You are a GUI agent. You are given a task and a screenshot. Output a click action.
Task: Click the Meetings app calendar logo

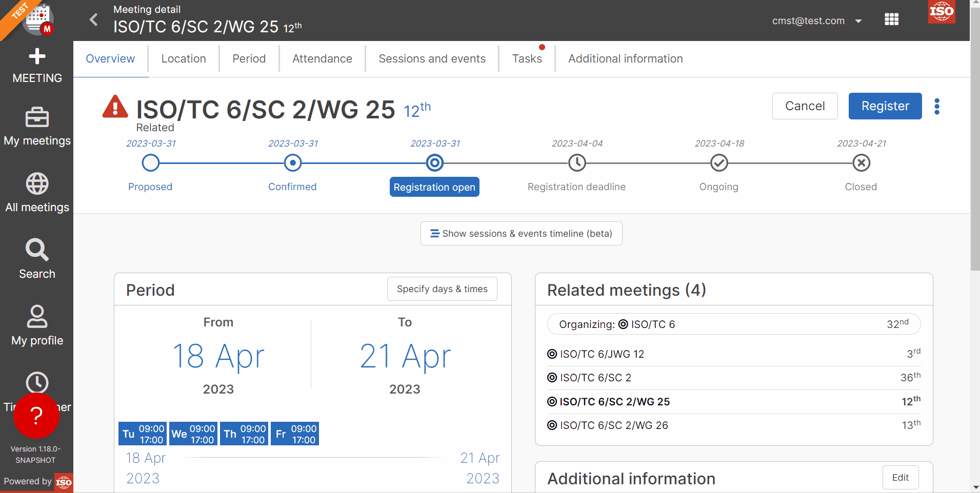pyautogui.click(x=38, y=19)
